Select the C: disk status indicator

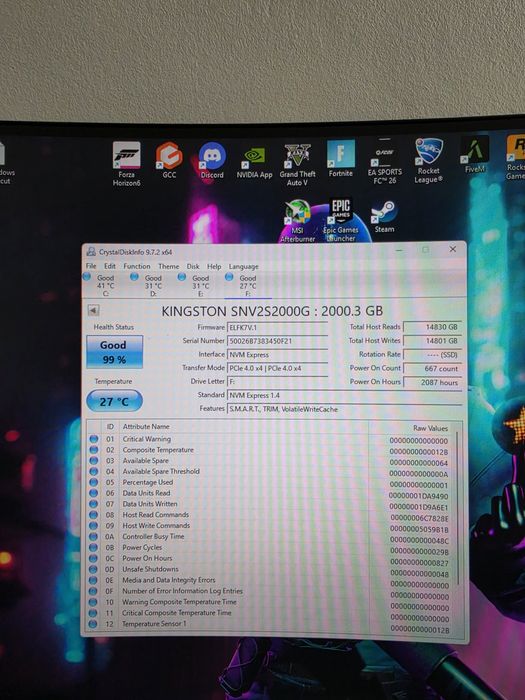click(x=100, y=285)
